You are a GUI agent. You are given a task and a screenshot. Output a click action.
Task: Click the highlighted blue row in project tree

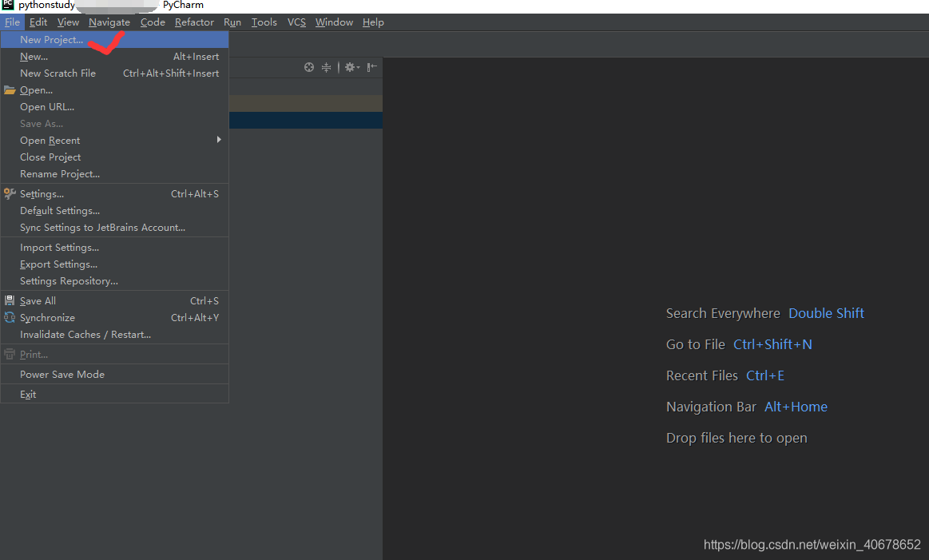tap(306, 121)
